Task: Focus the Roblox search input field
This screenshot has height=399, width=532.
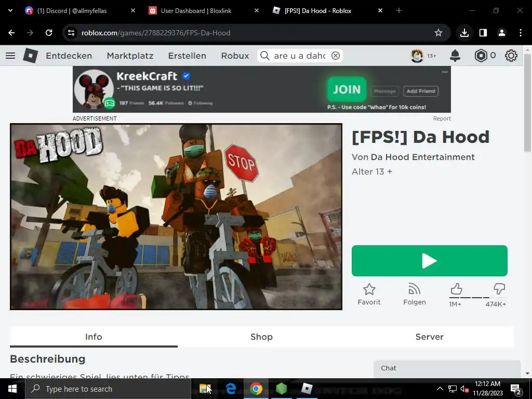Action: 299,56
